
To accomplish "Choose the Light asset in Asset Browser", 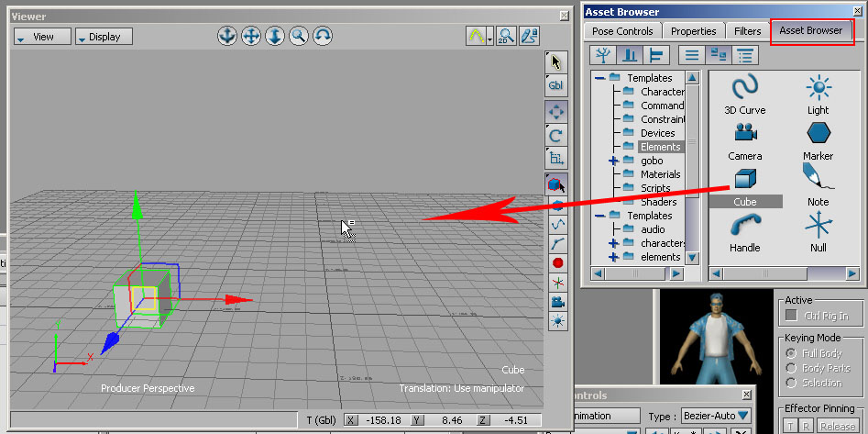I will 818,89.
